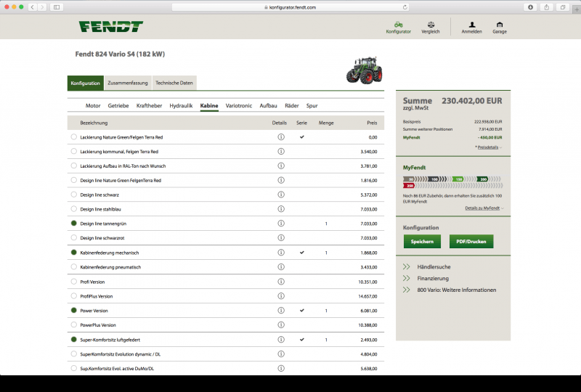Screen dimensions: 581x392
Task: Open info for Kabinenfederung pneumatisch
Action: tap(281, 266)
